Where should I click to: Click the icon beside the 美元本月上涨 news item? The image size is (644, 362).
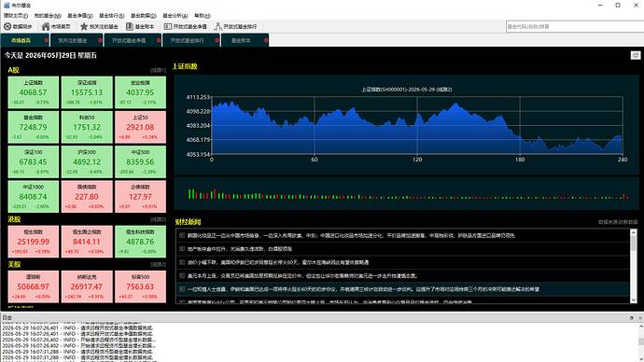click(x=182, y=275)
